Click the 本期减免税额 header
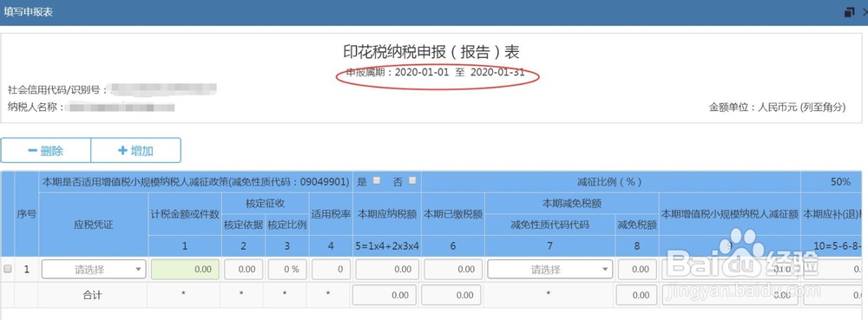The image size is (868, 320). point(571,204)
